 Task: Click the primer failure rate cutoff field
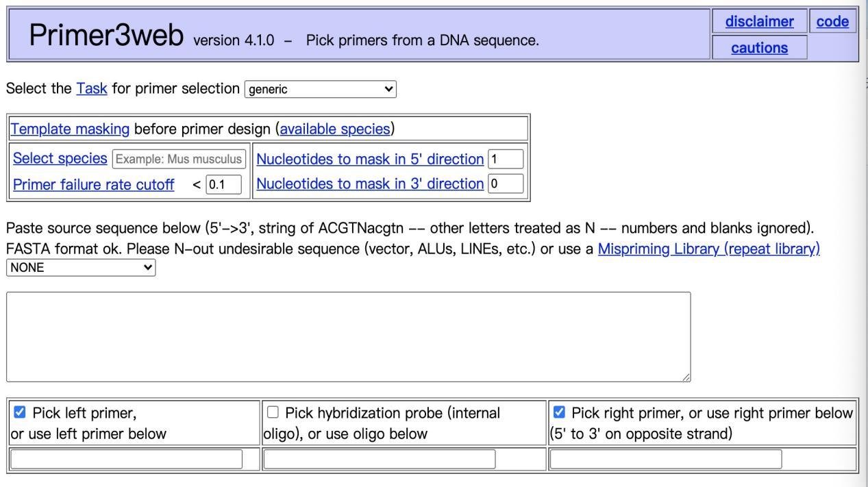[x=225, y=184]
